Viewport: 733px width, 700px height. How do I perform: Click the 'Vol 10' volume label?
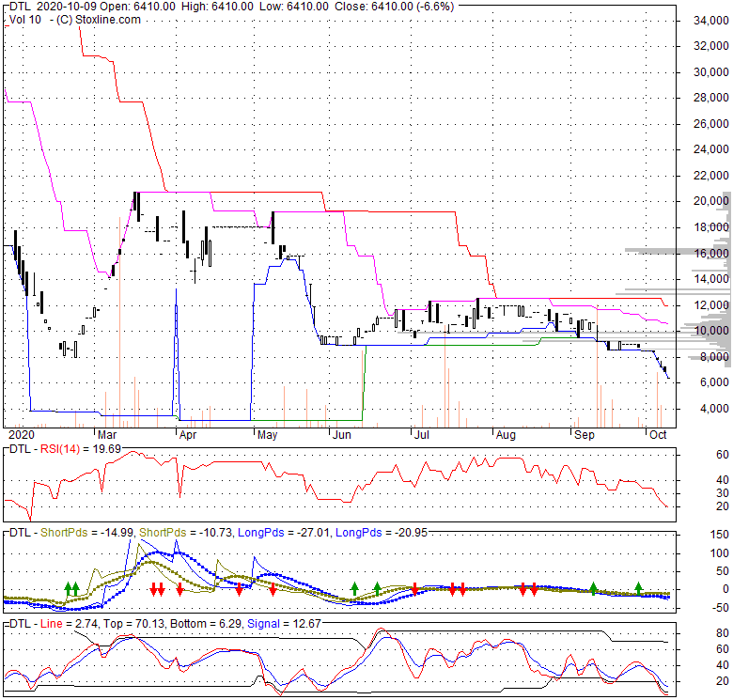[x=25, y=20]
